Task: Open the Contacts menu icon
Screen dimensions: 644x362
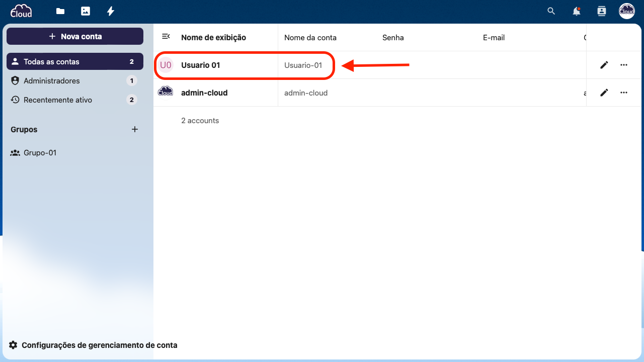Action: (601, 11)
